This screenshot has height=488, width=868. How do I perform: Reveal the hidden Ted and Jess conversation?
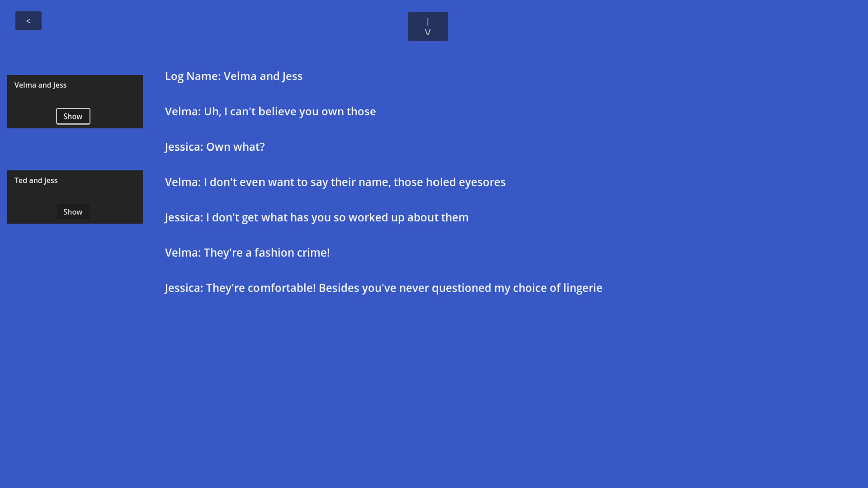click(73, 211)
